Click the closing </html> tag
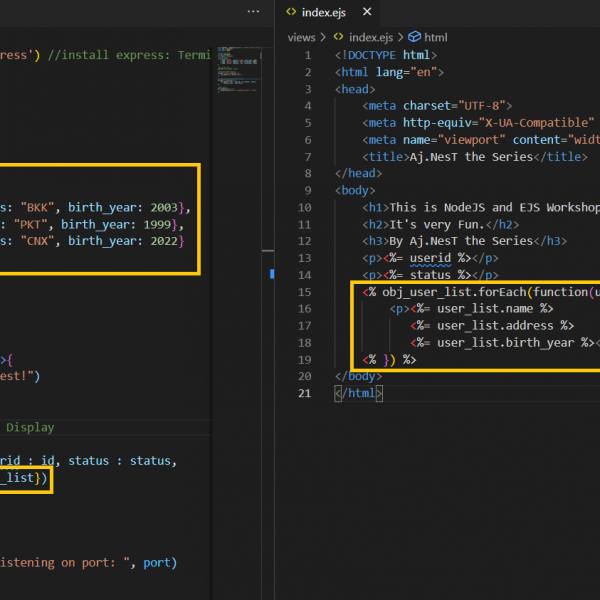Image resolution: width=600 pixels, height=600 pixels. tap(358, 393)
